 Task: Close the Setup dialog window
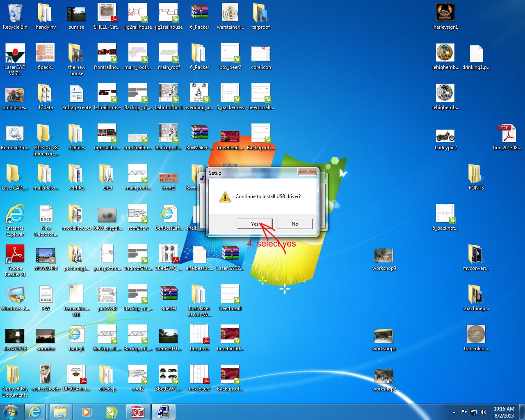point(307,171)
